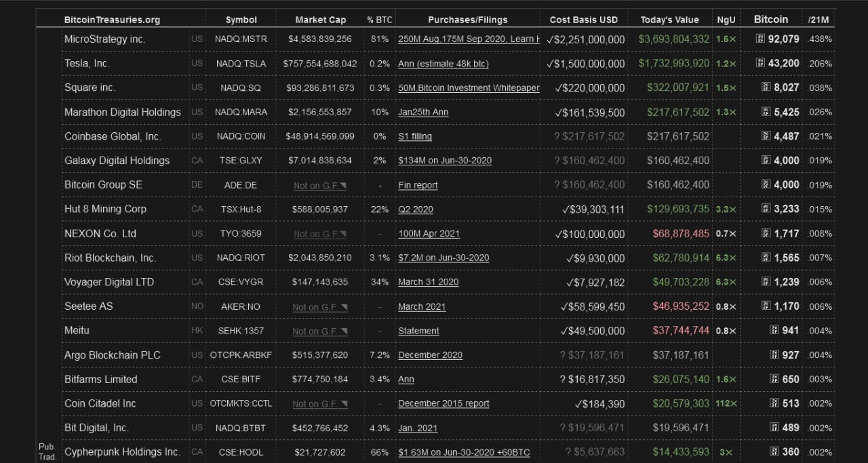Click the Cypherpunk Holdings Inc. company name
This screenshot has height=463, width=868.
(122, 451)
